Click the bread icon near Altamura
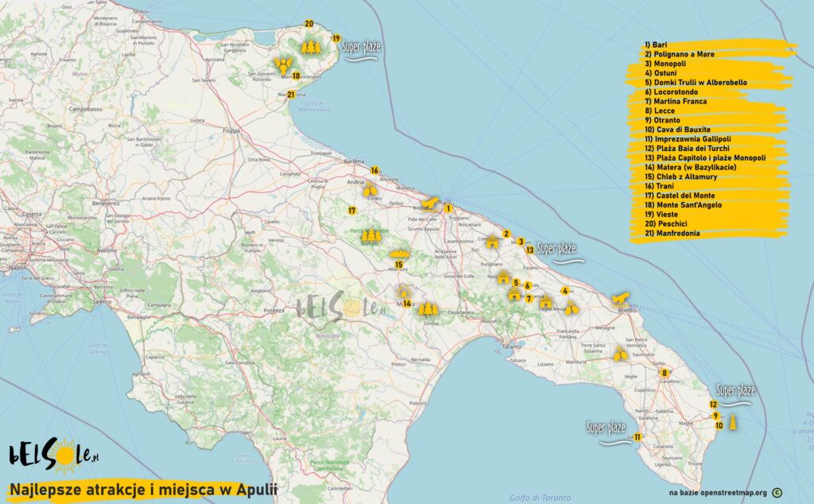The image size is (814, 504). tap(397, 251)
